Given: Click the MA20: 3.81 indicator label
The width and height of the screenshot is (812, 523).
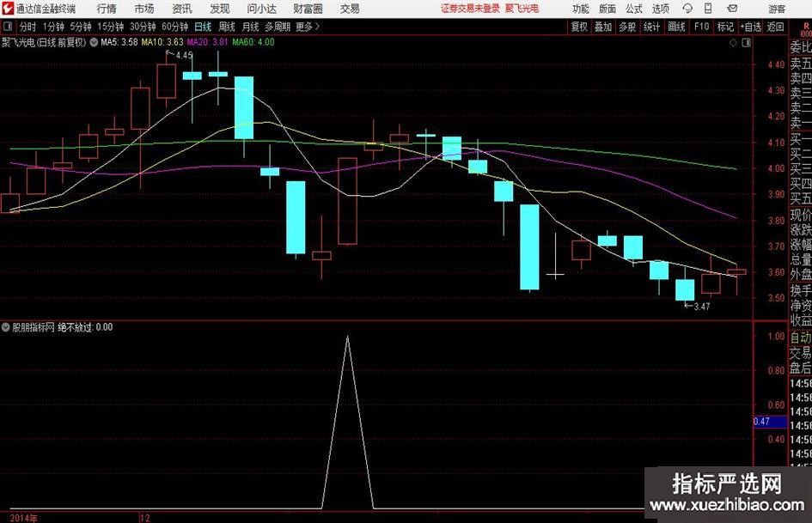Looking at the screenshot, I should pyautogui.click(x=207, y=42).
